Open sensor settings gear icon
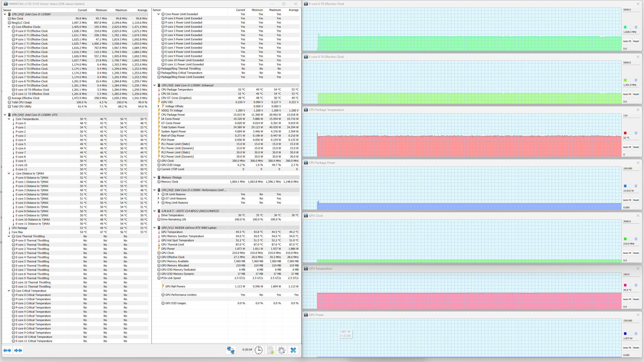 click(x=281, y=350)
